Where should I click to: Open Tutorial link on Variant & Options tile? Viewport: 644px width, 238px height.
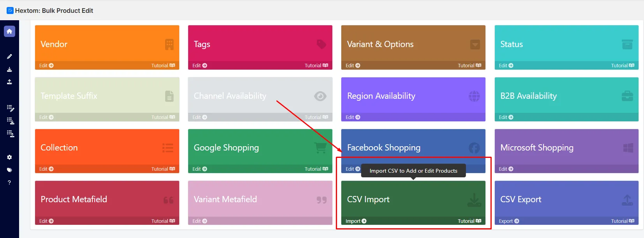pyautogui.click(x=469, y=66)
